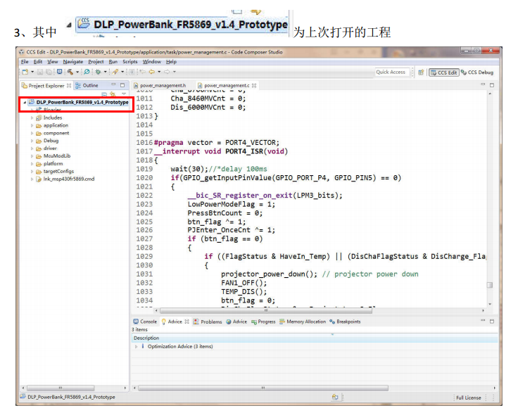Click the Description column header
The width and height of the screenshot is (518, 420).
(315, 338)
